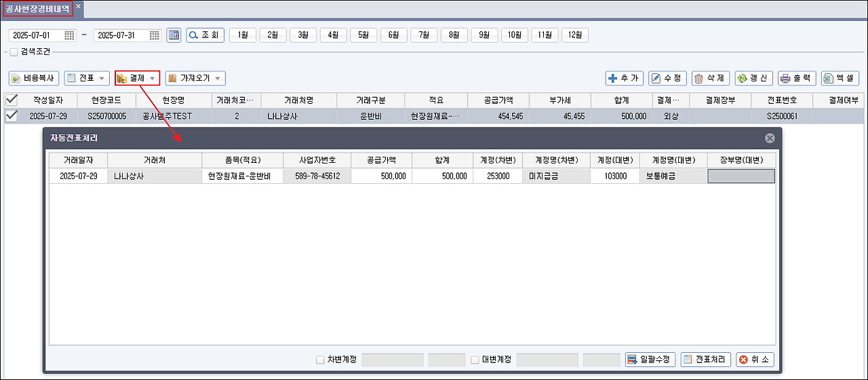Screen dimensions: 868x380
Task: Sort by 공급가액 column header in main table
Action: pyautogui.click(x=498, y=100)
